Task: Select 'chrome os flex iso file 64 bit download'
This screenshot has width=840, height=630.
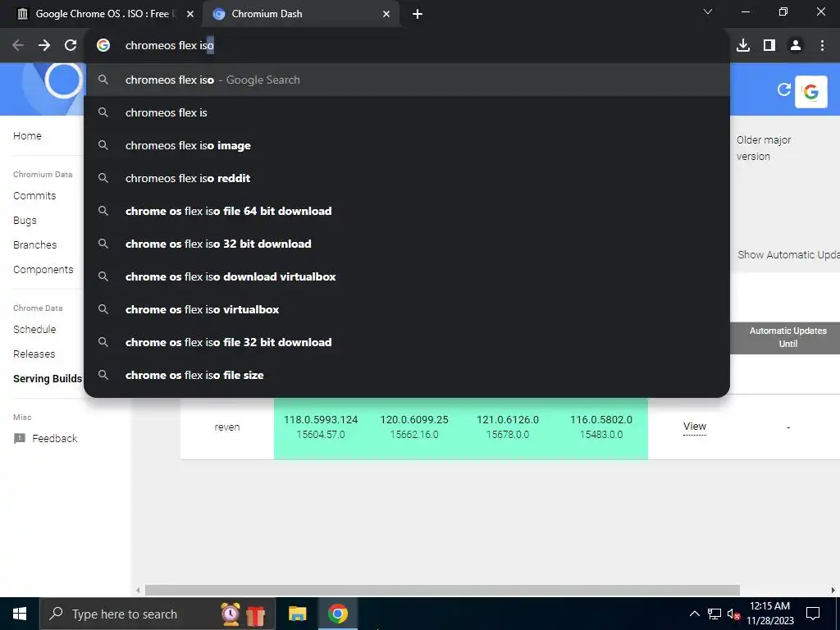Action: [407, 211]
